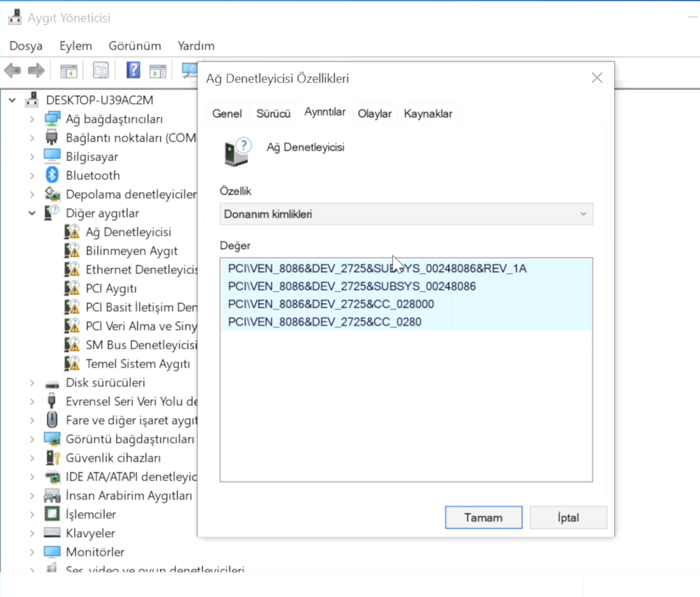Click the show/hide console tree icon
Image resolution: width=700 pixels, height=597 pixels.
[x=69, y=70]
